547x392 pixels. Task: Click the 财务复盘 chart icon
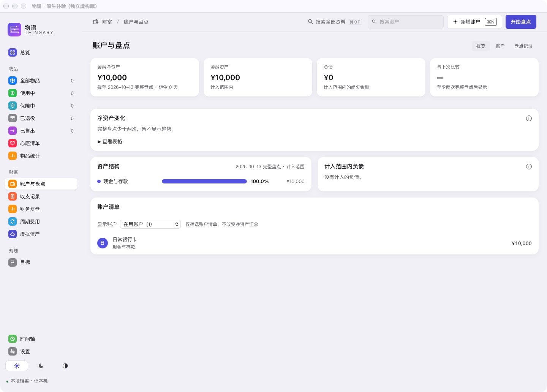coord(13,209)
